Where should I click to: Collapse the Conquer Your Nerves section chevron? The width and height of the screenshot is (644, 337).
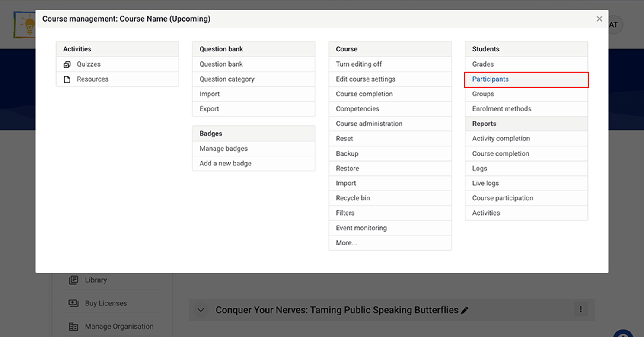201,310
